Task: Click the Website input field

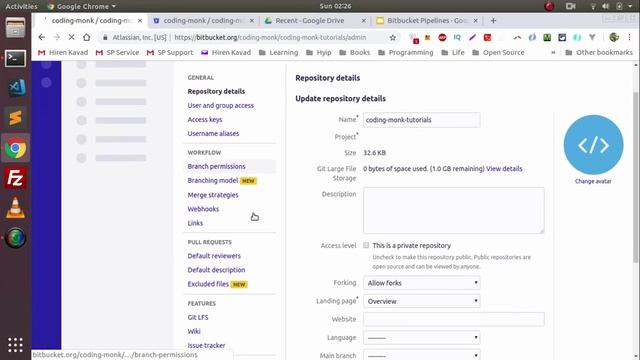Action: point(454,319)
